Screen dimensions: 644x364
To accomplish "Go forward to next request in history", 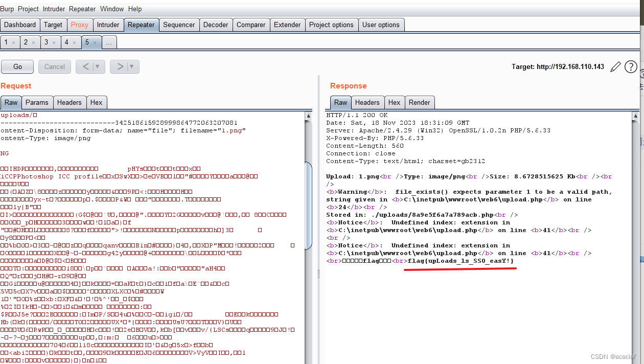I will 120,66.
